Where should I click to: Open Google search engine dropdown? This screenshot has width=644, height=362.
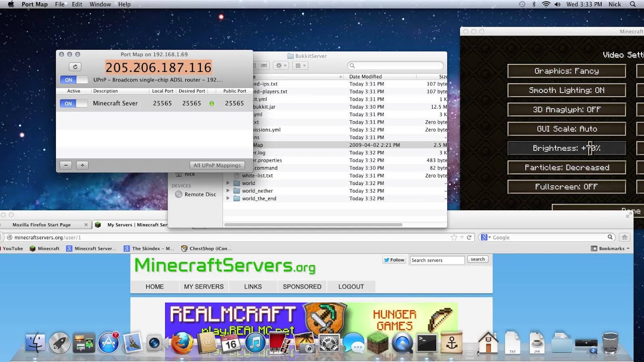[x=485, y=237]
